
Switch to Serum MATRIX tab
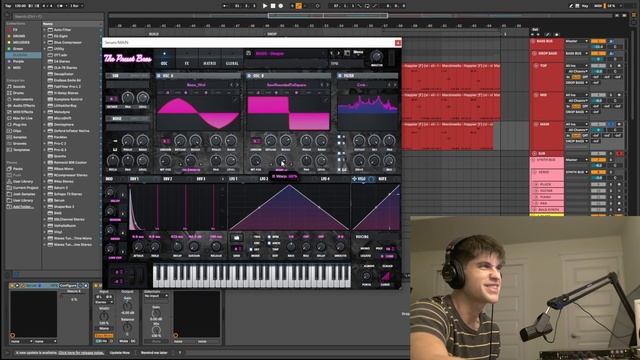(209, 59)
